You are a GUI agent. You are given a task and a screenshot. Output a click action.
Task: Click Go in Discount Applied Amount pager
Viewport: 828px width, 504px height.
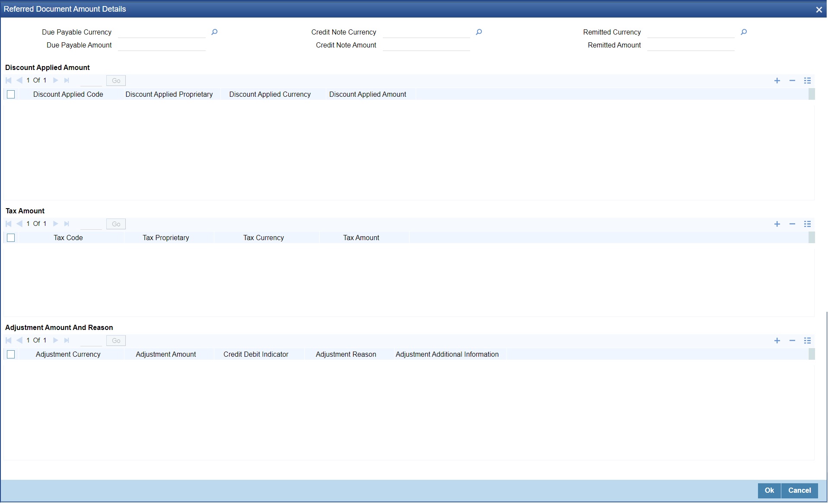tap(116, 81)
